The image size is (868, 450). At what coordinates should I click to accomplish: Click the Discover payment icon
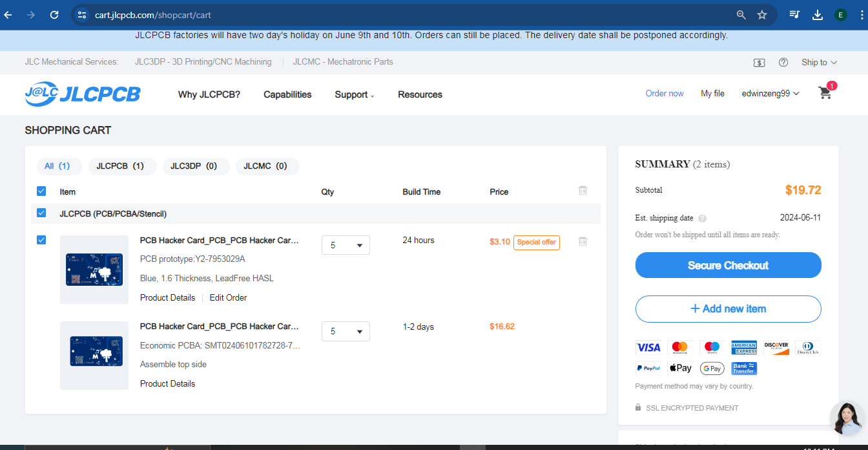(x=776, y=348)
